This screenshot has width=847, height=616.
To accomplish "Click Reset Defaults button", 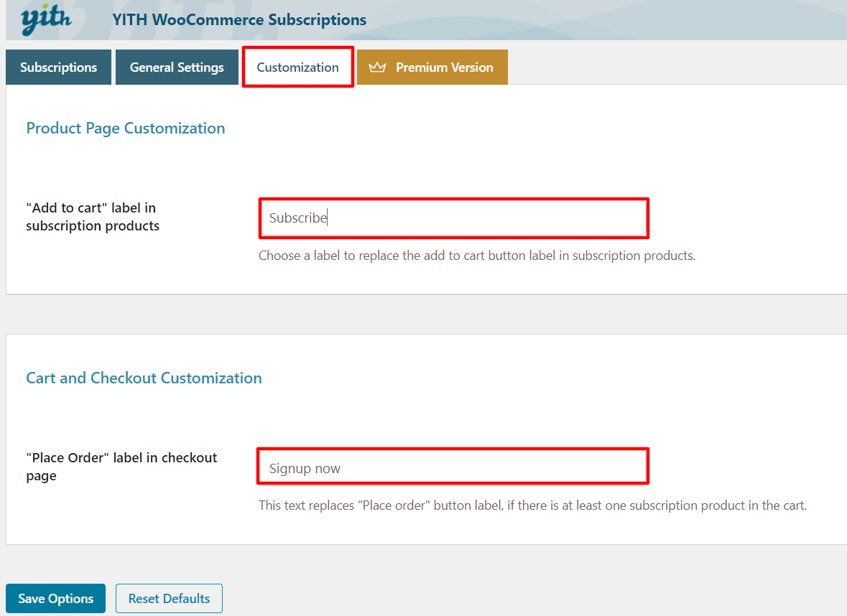I will (169, 598).
